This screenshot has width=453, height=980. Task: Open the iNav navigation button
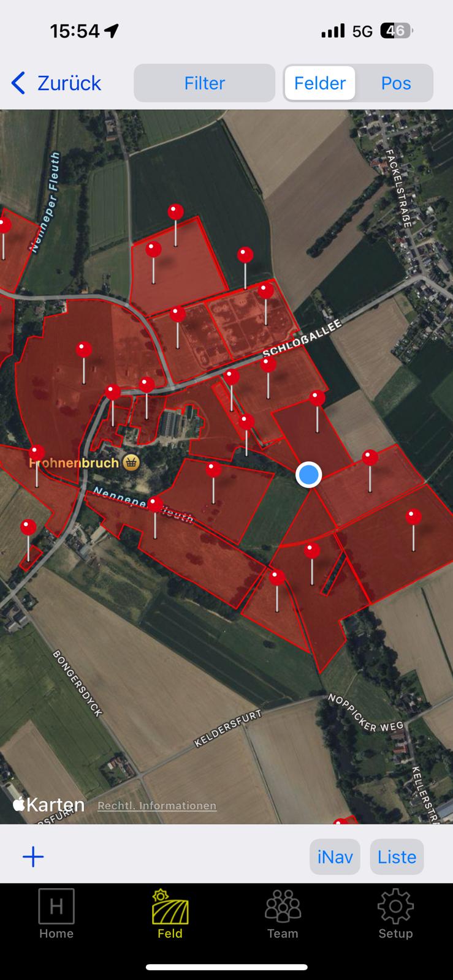335,856
